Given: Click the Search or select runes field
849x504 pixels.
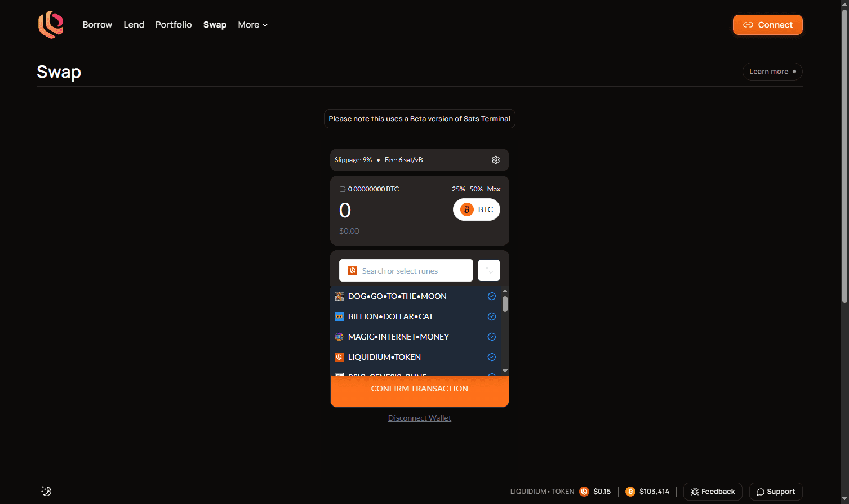Looking at the screenshot, I should 406,270.
